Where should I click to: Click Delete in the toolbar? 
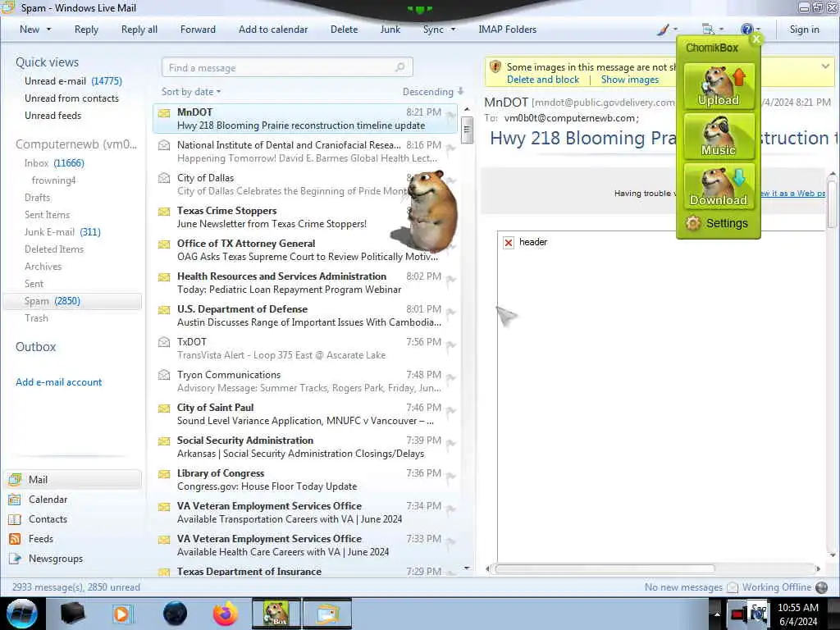[x=344, y=30]
